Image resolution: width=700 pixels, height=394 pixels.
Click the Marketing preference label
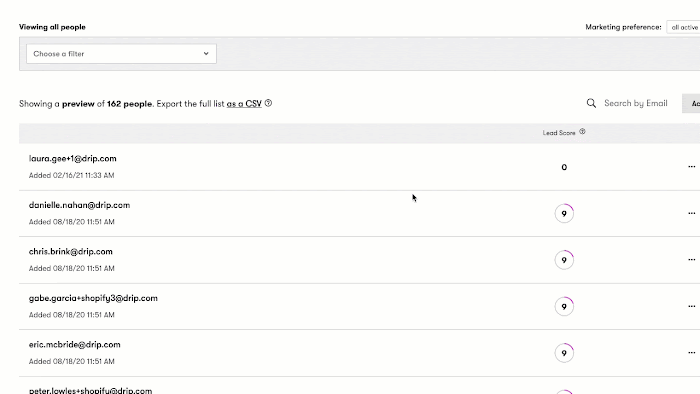pyautogui.click(x=623, y=27)
